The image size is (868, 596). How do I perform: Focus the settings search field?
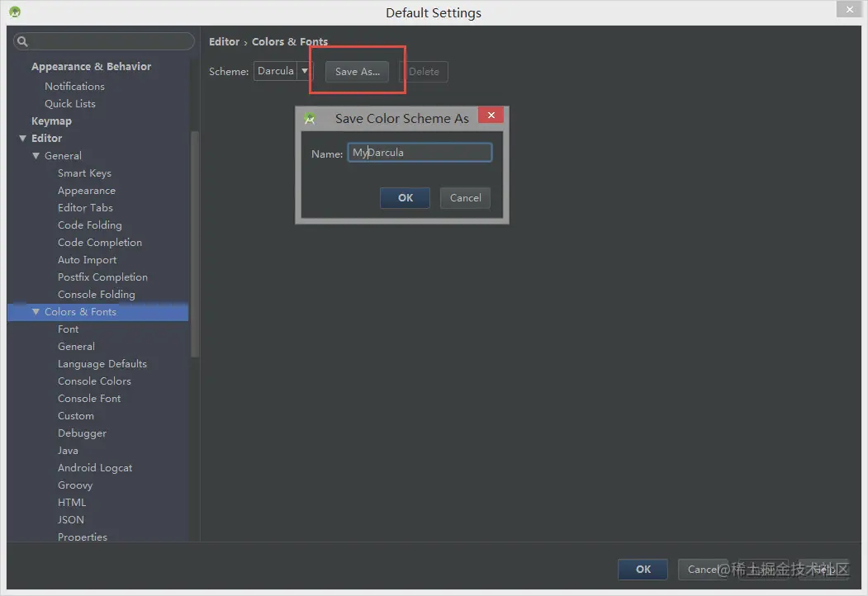tap(105, 41)
